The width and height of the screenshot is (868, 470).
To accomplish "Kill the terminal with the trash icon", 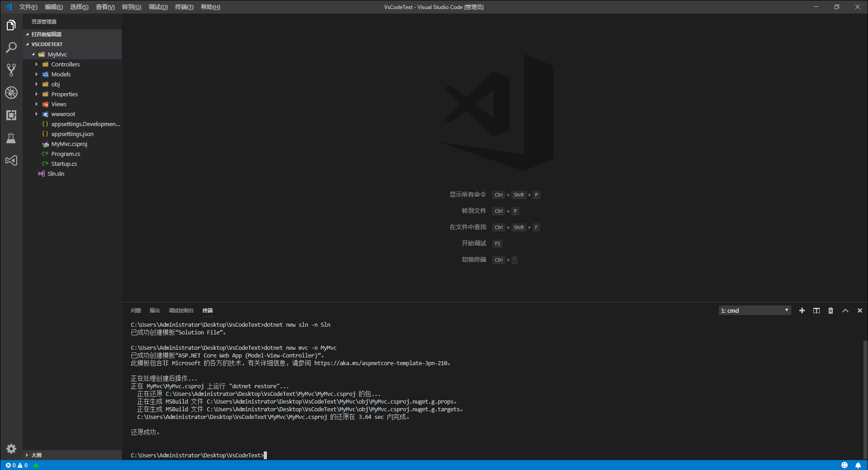I will (831, 310).
